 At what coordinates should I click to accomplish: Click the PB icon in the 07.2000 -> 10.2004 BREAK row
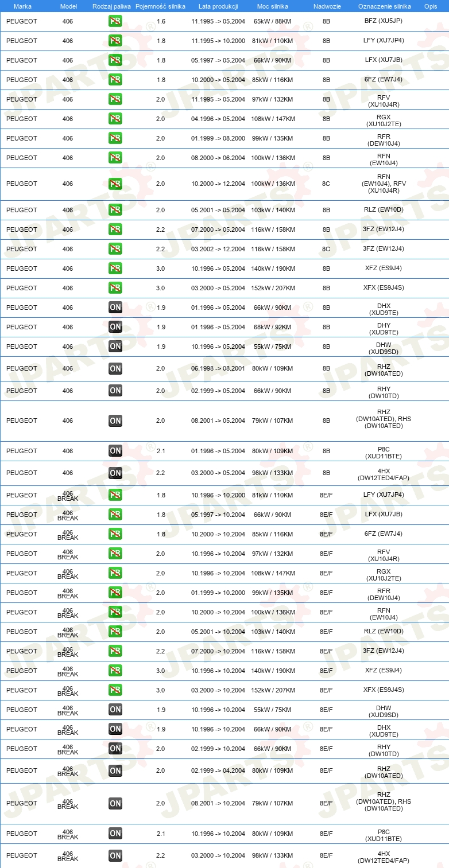point(115,651)
